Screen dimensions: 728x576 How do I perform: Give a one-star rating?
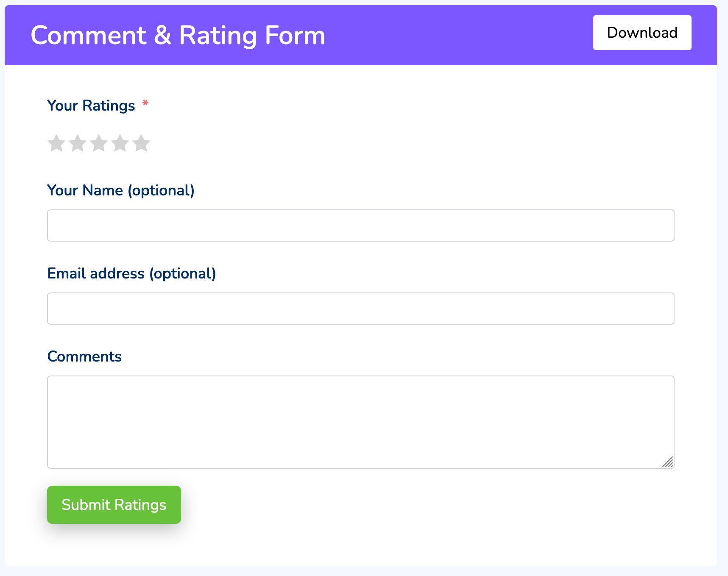click(x=56, y=143)
